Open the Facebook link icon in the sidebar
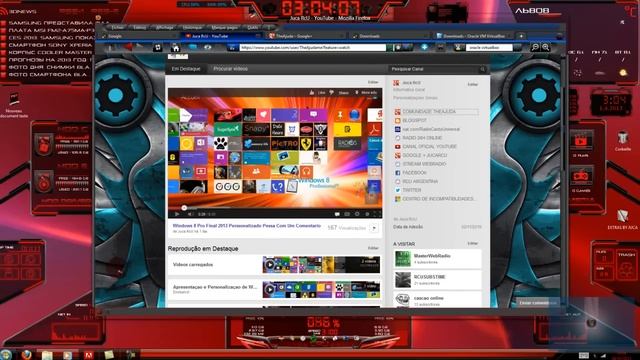Viewport: 640px width, 360px height. [x=397, y=173]
